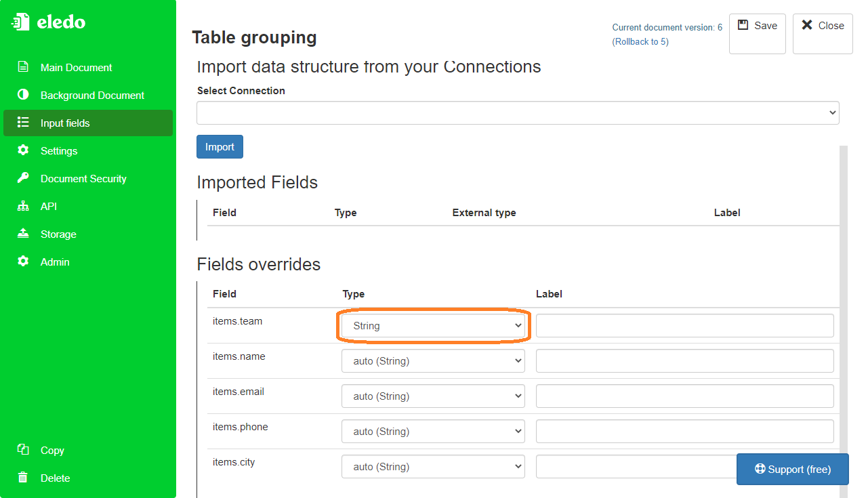Select the Document Security key icon
The height and width of the screenshot is (498, 868).
pos(24,178)
